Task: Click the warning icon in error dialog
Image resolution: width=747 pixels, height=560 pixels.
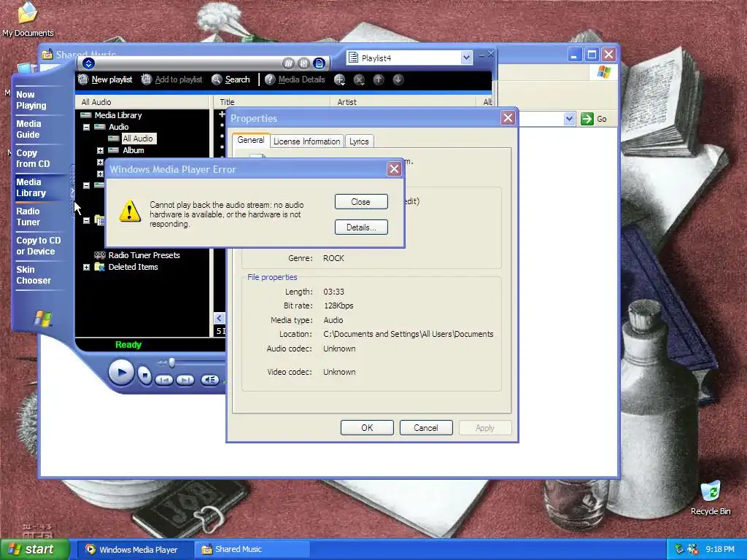Action: click(x=130, y=211)
